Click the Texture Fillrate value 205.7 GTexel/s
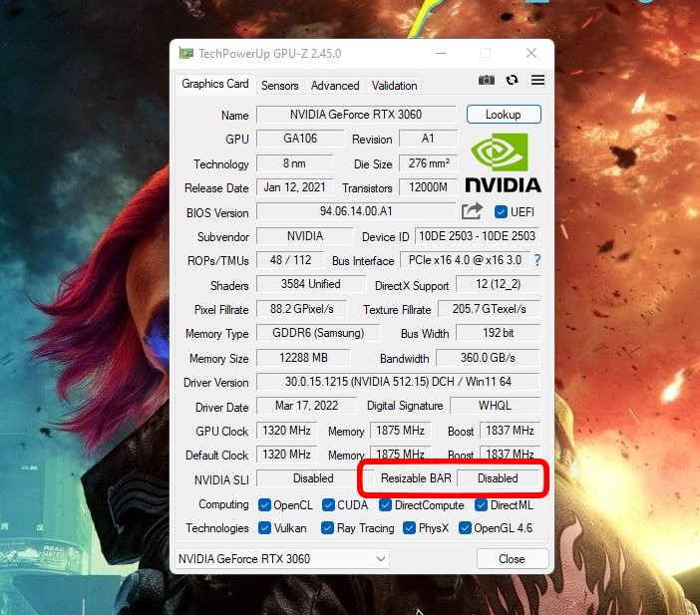The image size is (700, 615). coord(490,309)
